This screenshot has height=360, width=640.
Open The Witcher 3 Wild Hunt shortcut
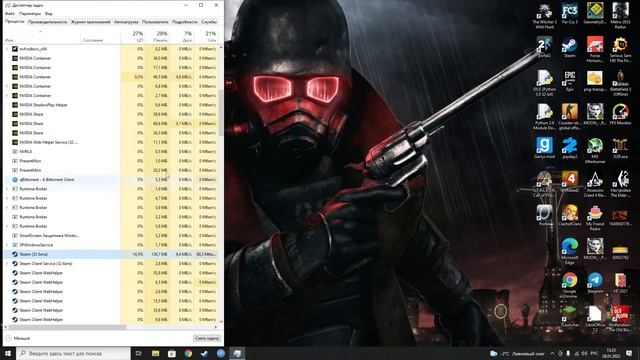coord(544,16)
